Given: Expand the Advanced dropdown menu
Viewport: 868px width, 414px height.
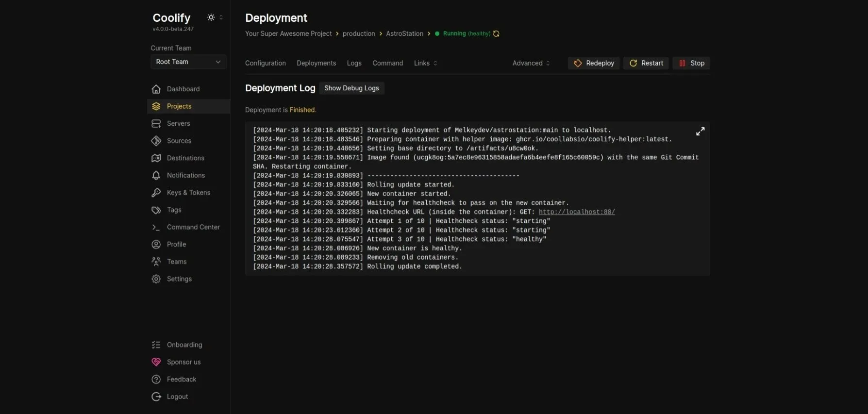Looking at the screenshot, I should click(x=531, y=63).
